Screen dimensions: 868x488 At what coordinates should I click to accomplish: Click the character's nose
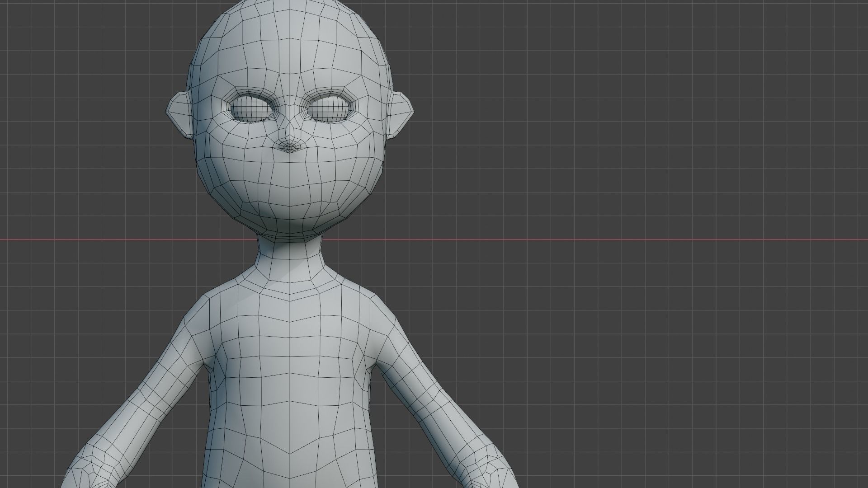coord(289,145)
